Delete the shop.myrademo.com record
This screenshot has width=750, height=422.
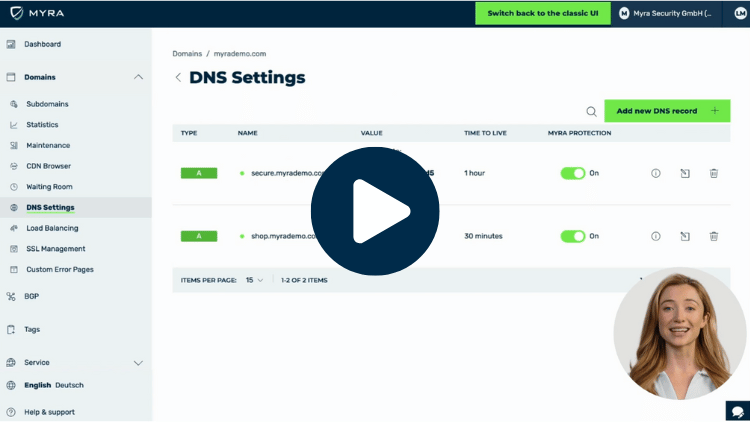point(714,236)
